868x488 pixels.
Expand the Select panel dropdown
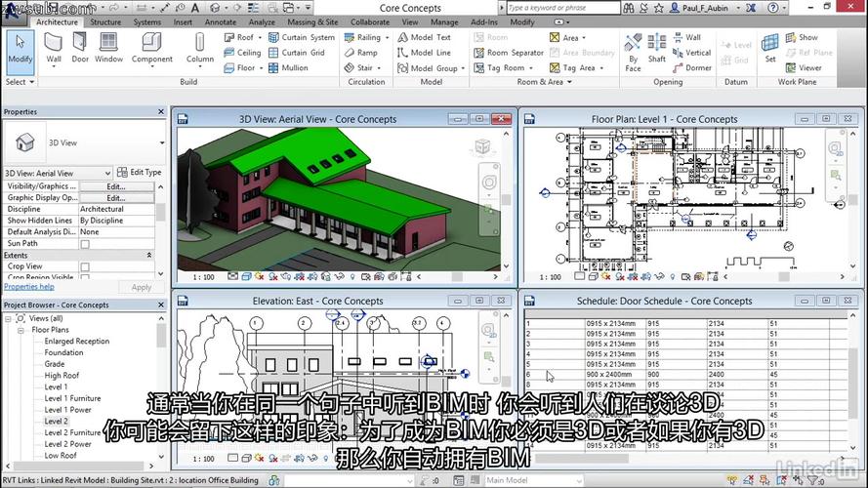point(20,82)
